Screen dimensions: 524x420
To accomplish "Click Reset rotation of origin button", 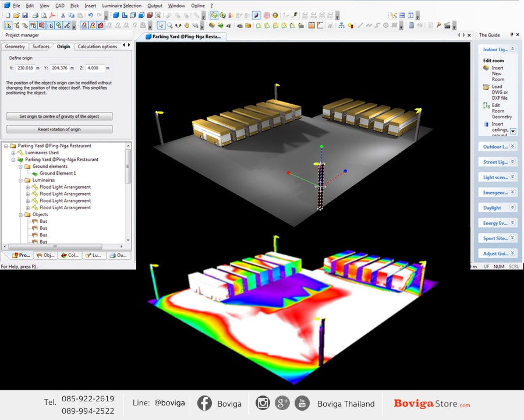I will click(x=59, y=129).
